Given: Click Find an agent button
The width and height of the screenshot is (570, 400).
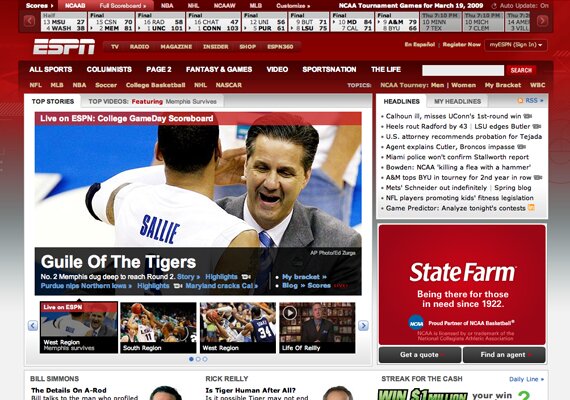Looking at the screenshot, I should click(504, 355).
